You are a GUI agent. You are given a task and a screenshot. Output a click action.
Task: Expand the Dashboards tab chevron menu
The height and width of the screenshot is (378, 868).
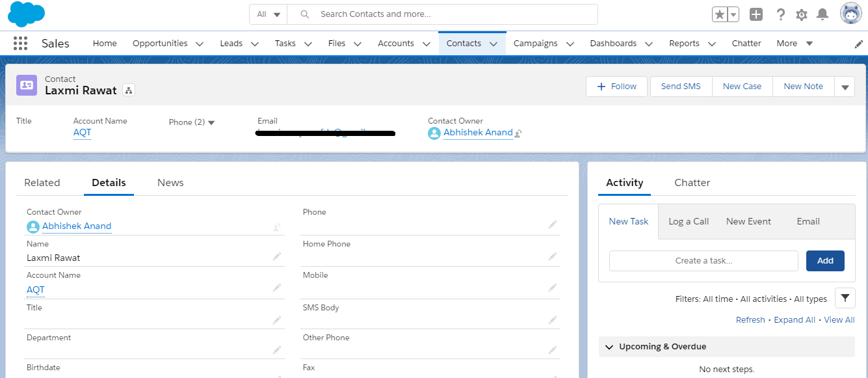click(649, 44)
